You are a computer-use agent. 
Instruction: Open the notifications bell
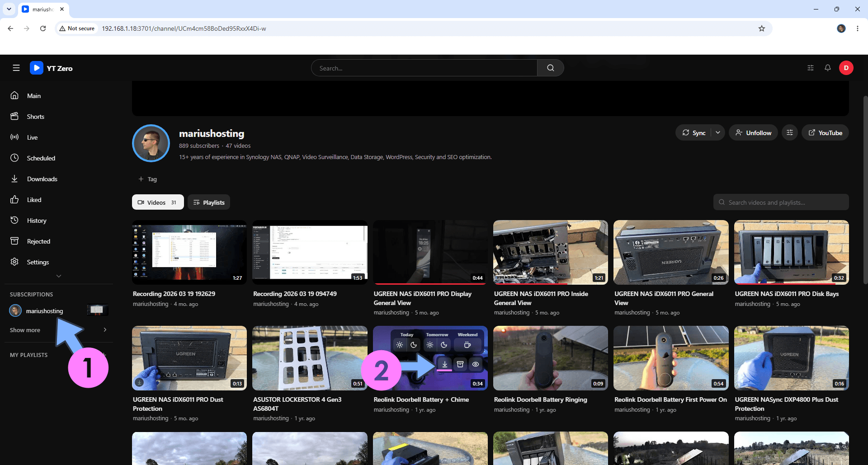[828, 68]
